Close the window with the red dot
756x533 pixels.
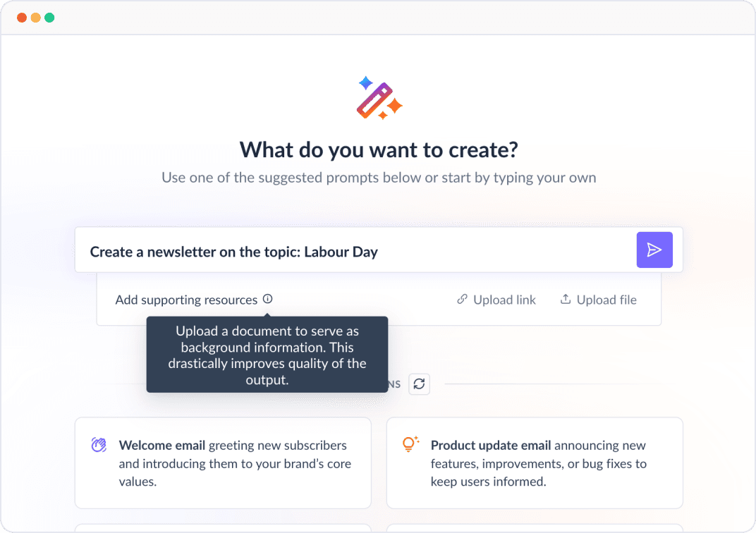tap(22, 18)
